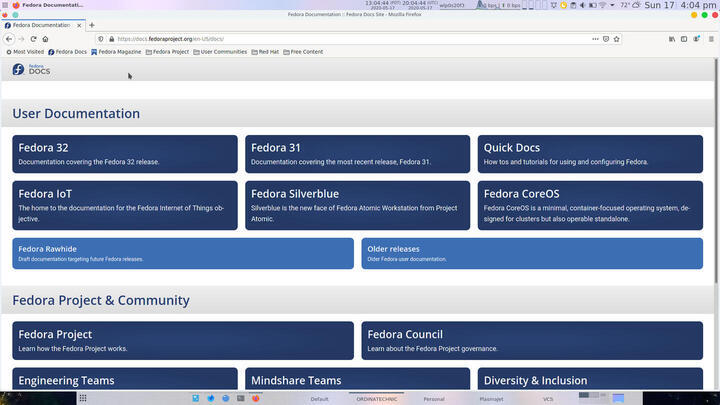The image size is (720, 405).
Task: Open the Diversity & Inclusion card
Action: point(590,379)
